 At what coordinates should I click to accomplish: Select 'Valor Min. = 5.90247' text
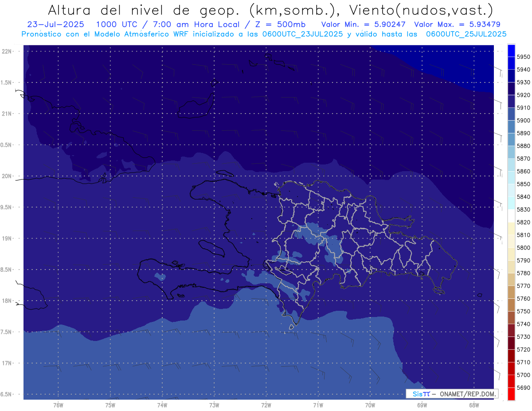[364, 25]
